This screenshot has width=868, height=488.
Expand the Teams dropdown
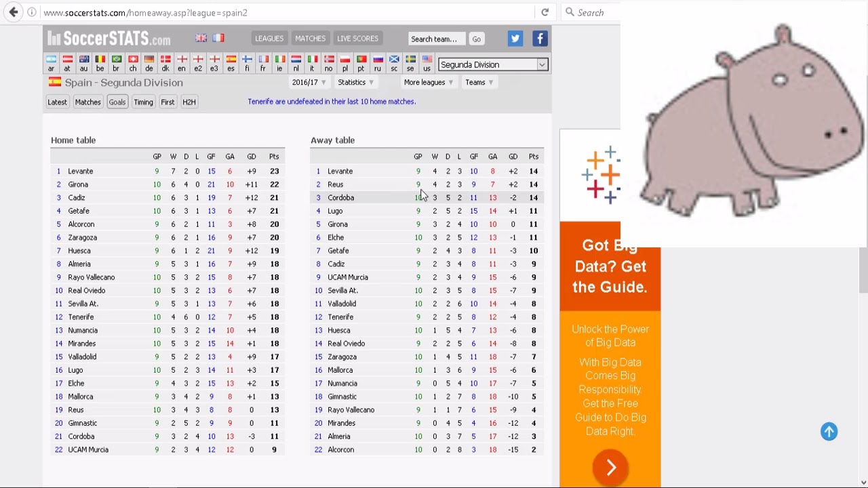tap(479, 82)
